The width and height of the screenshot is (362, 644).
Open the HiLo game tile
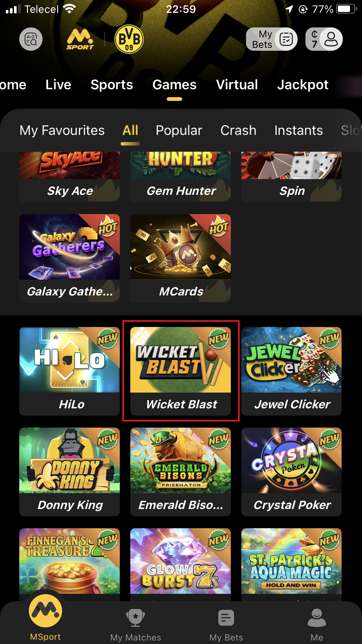point(69,371)
